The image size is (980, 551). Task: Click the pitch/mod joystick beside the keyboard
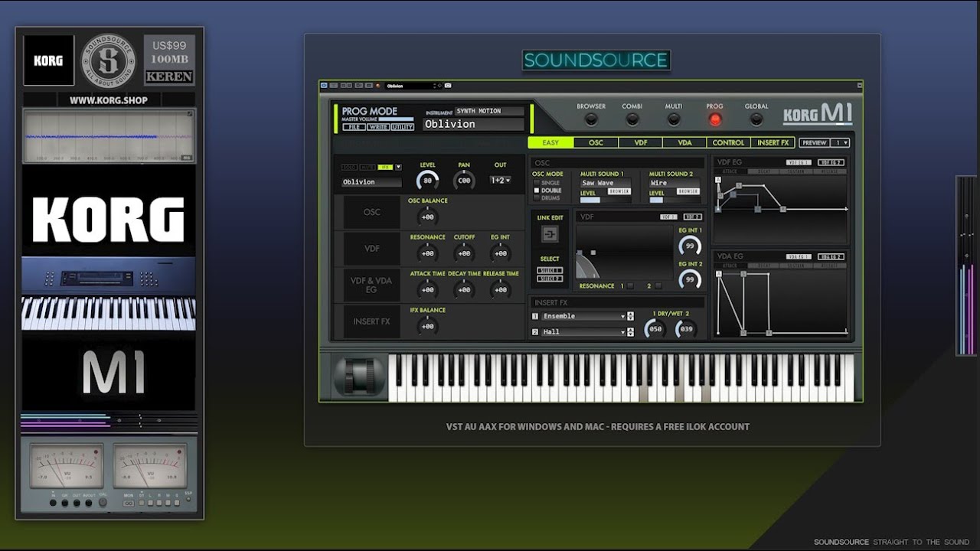[359, 377]
